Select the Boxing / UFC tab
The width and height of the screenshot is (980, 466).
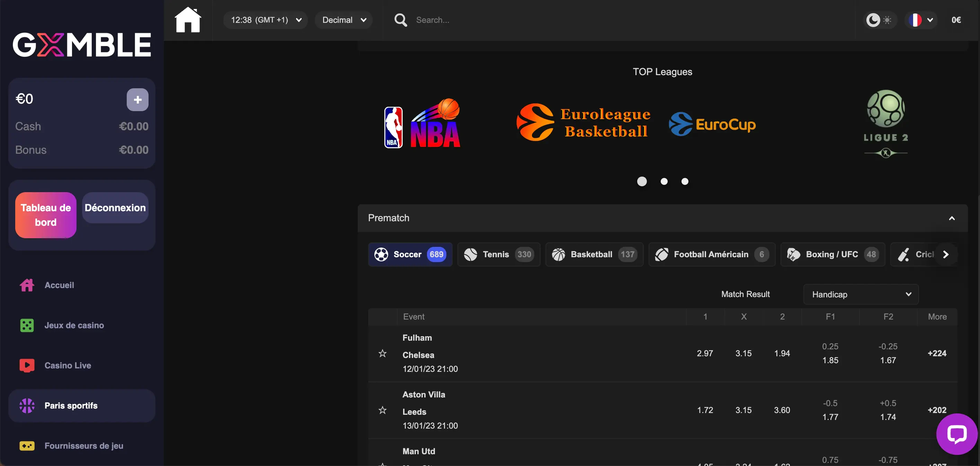(x=832, y=254)
